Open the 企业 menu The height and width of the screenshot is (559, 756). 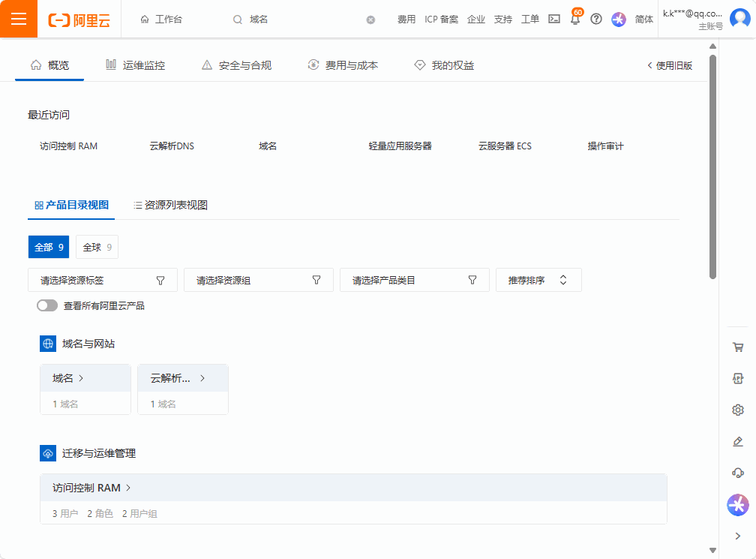475,20
